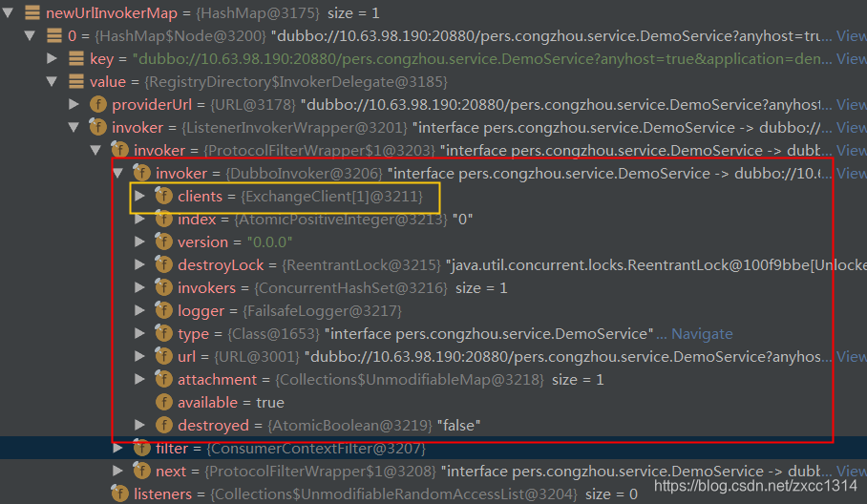The image size is (867, 504).
Task: Click the value entry icon
Action: pyautogui.click(x=76, y=82)
